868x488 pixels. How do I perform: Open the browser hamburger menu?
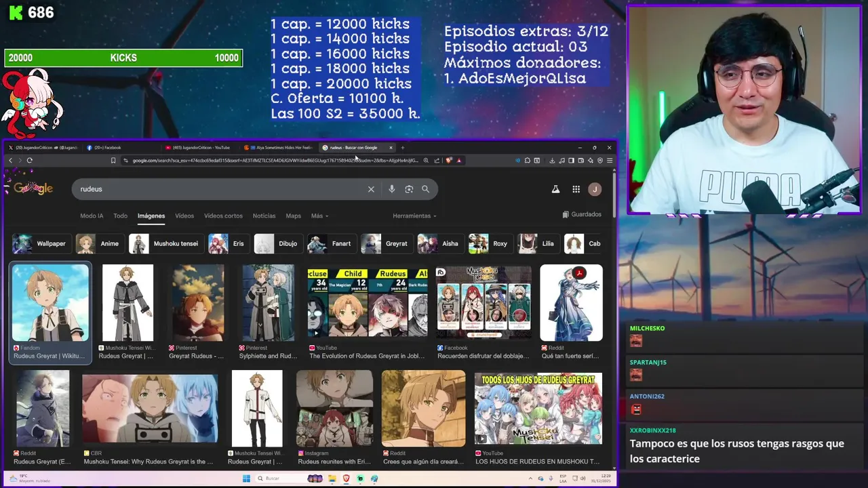click(610, 161)
